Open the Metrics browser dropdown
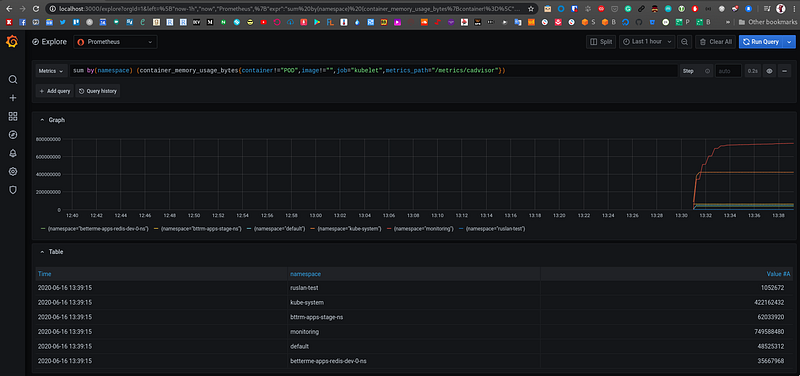The image size is (800, 376). tap(52, 71)
